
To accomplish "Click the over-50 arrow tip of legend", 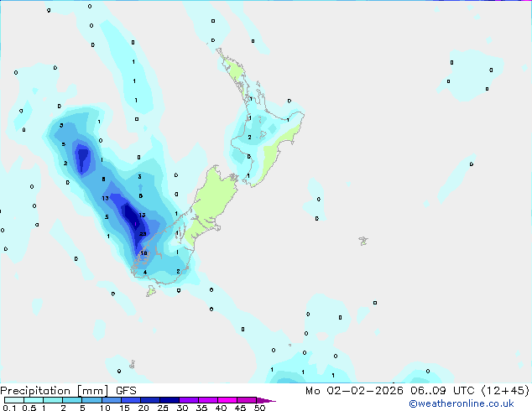I will point(266,401).
